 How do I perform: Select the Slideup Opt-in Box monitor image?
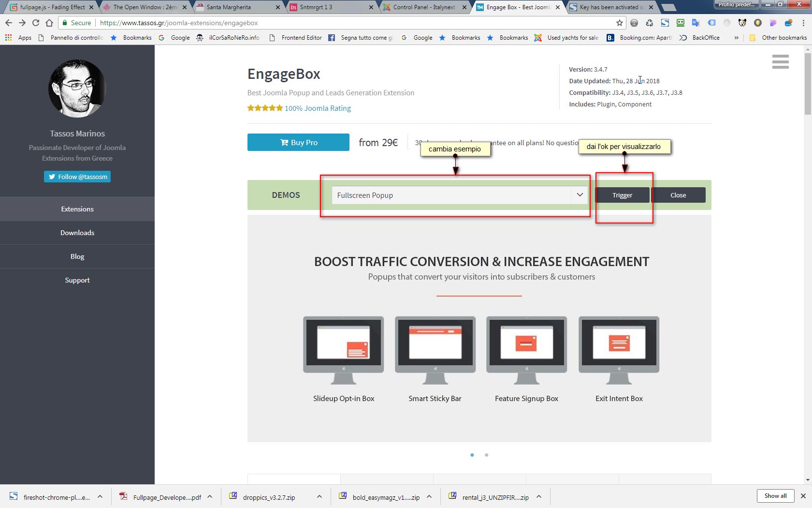pyautogui.click(x=343, y=350)
